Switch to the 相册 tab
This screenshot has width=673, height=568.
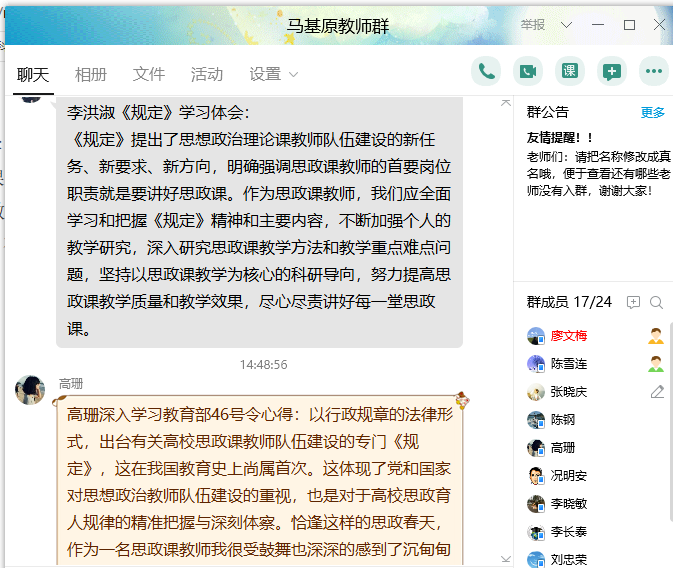[x=91, y=74]
